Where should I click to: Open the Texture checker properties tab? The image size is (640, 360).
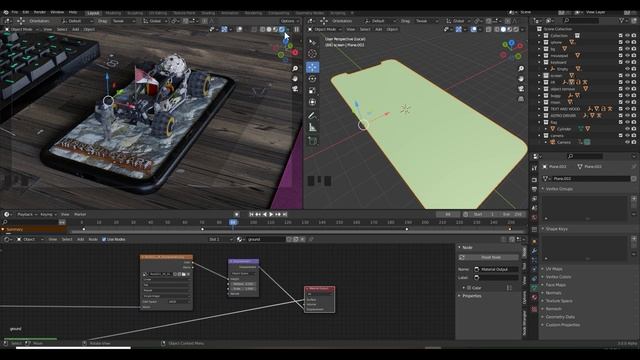(534, 309)
